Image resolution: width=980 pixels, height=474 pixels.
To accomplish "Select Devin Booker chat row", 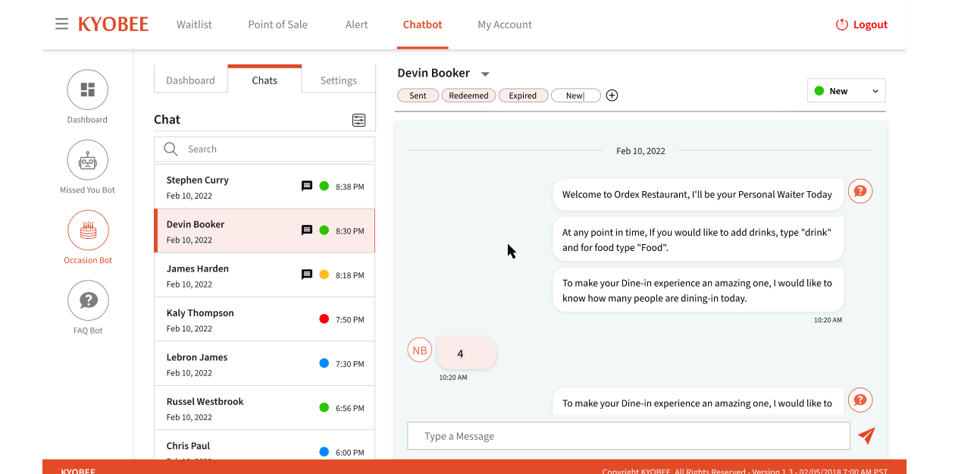I will tap(265, 231).
